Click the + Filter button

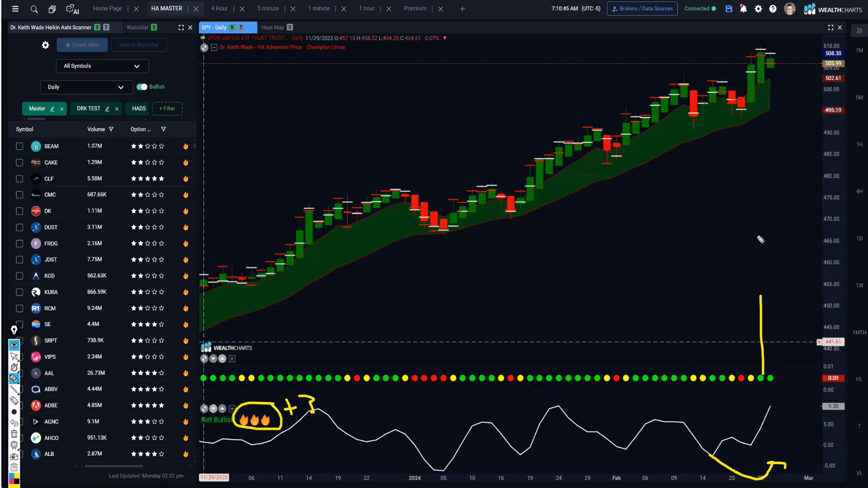[167, 108]
